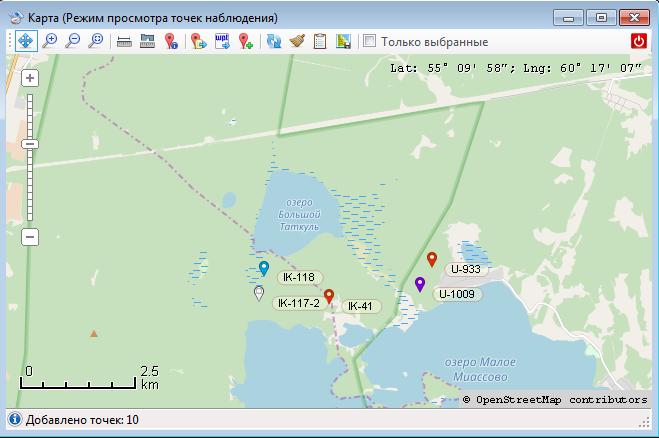Click the brown triangle peak symbol
Viewport: 659px width, 438px height.
[94, 334]
